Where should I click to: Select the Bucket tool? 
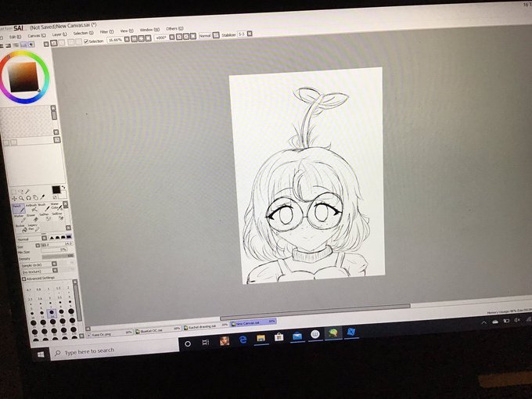[22, 228]
